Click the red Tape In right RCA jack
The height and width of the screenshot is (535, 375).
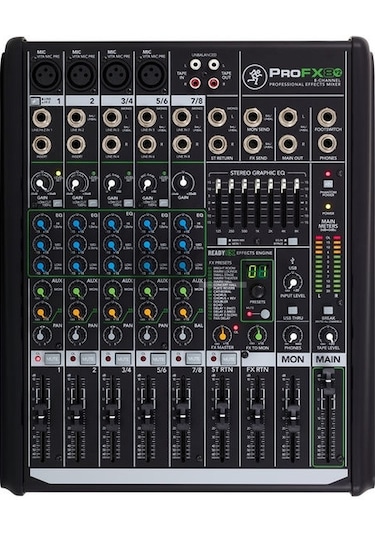point(195,82)
